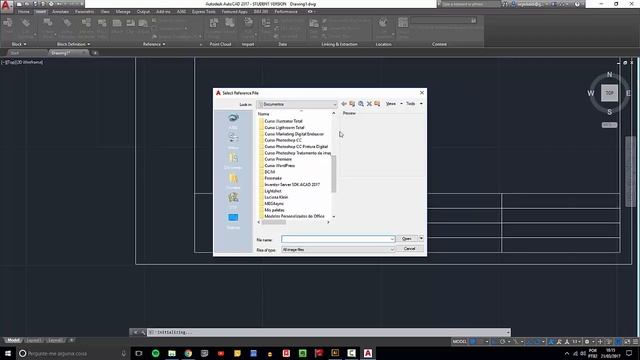Open Spotify from the taskbar
Viewport: 640px width, 360px height.
(156, 353)
